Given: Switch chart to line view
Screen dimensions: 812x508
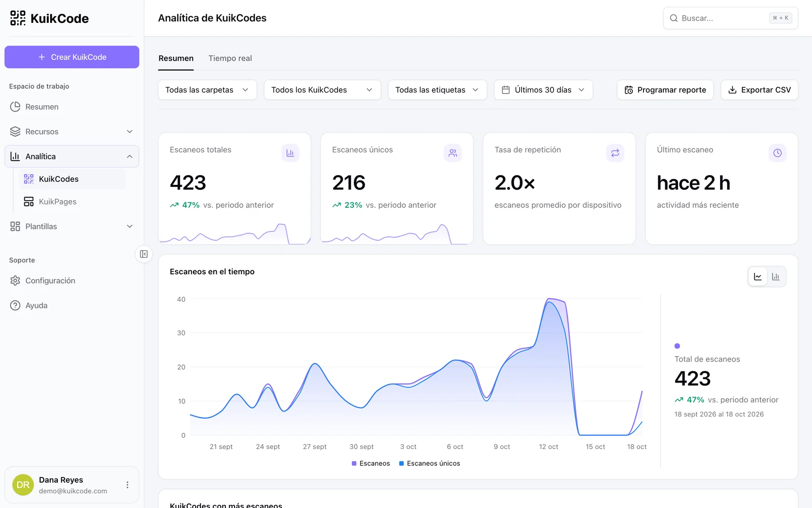Looking at the screenshot, I should click(x=758, y=277).
